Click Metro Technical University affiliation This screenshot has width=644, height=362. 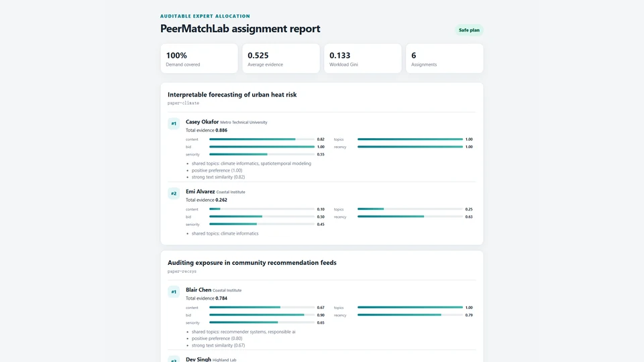pos(244,122)
